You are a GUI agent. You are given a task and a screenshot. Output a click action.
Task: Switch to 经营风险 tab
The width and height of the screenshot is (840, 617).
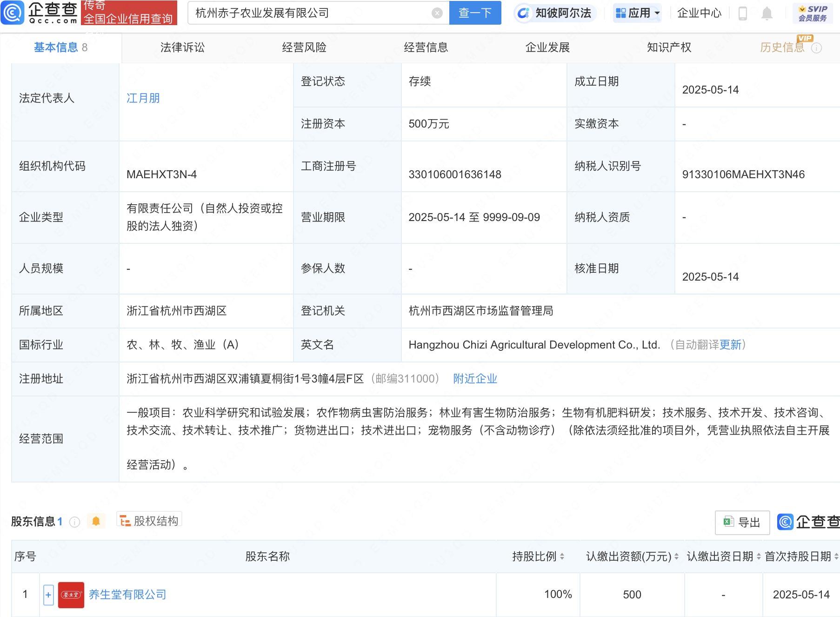click(304, 47)
